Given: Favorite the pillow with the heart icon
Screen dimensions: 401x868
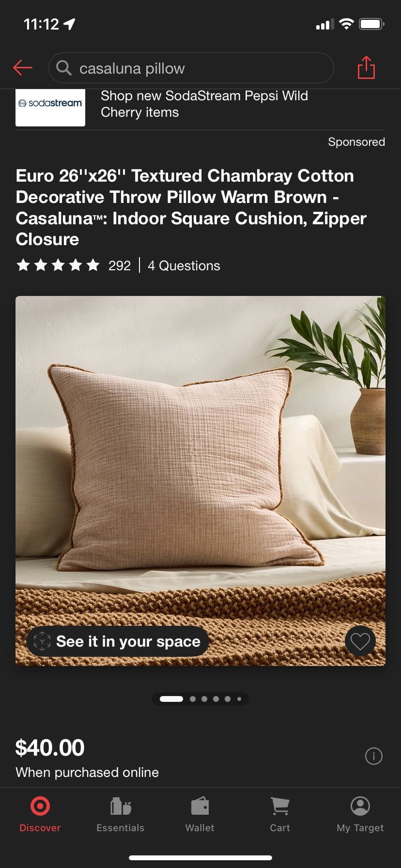Looking at the screenshot, I should (x=360, y=641).
